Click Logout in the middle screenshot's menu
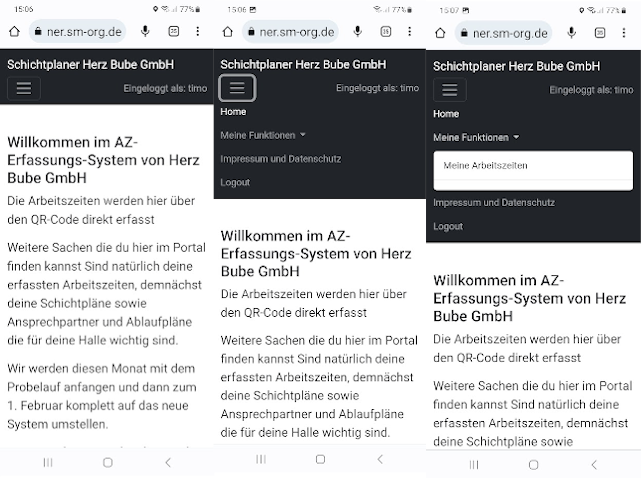This screenshot has height=488, width=641. (x=235, y=182)
